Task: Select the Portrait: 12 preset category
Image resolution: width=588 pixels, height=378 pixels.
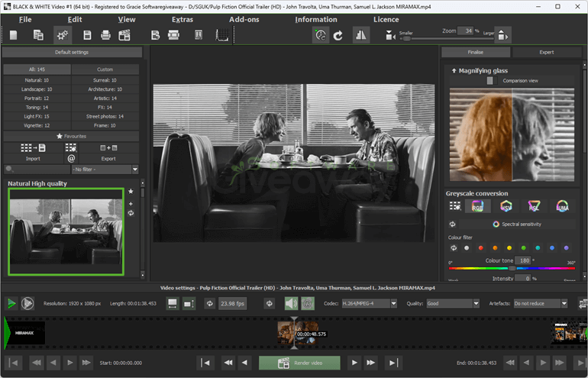Action: coord(37,99)
